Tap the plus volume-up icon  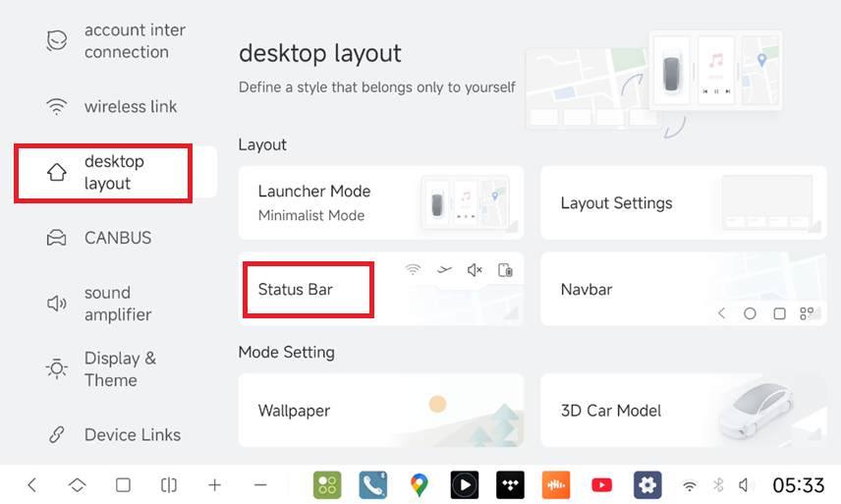(x=215, y=484)
